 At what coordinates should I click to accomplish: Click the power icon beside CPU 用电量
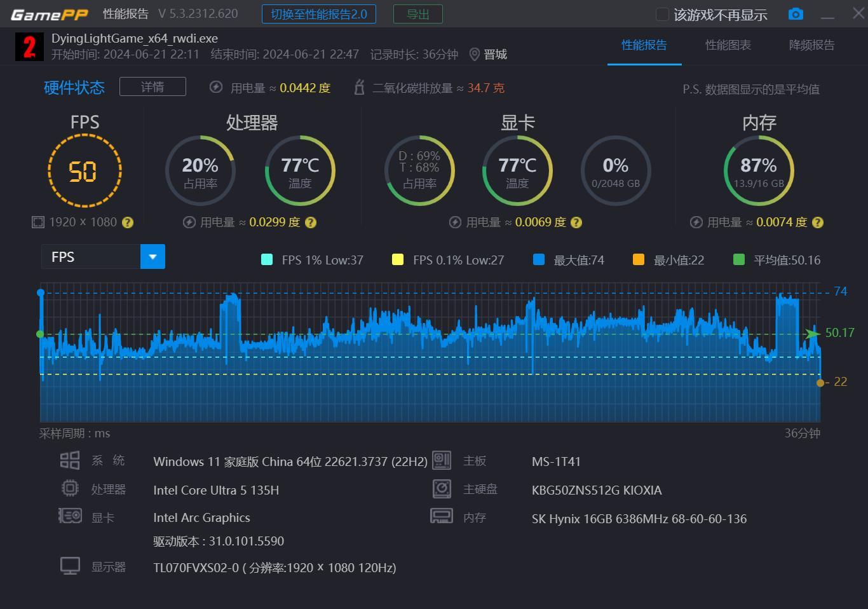click(x=189, y=222)
